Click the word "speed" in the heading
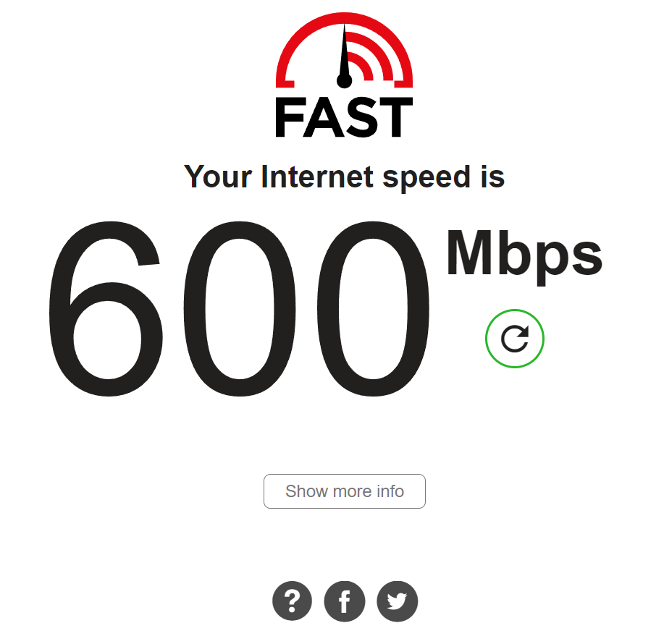Screen dimensions: 664x644 (426, 178)
